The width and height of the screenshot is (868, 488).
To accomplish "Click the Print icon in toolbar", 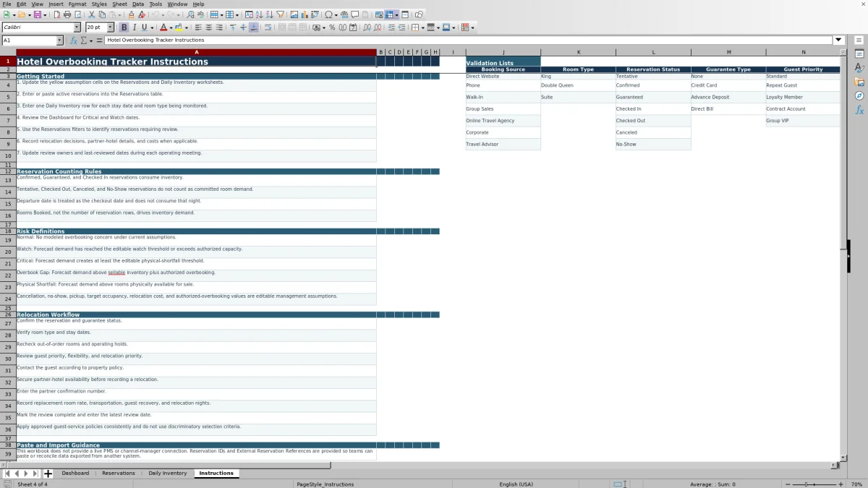I will coord(67,14).
